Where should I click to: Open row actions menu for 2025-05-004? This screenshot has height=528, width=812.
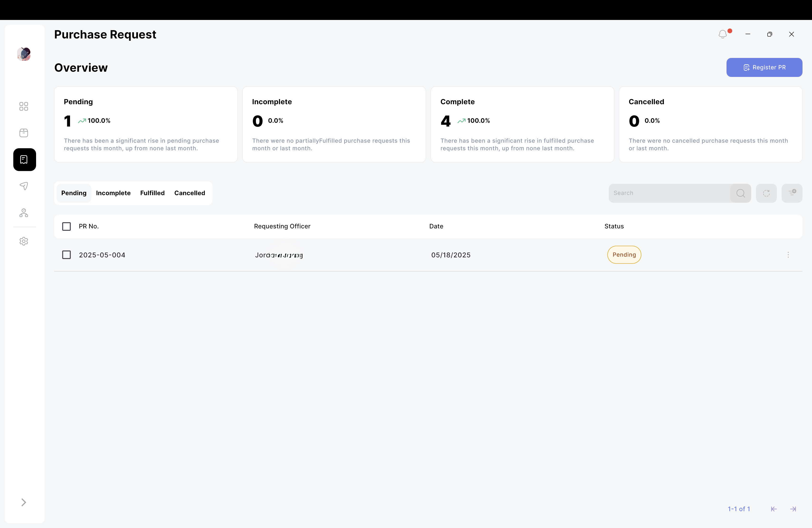tap(788, 255)
